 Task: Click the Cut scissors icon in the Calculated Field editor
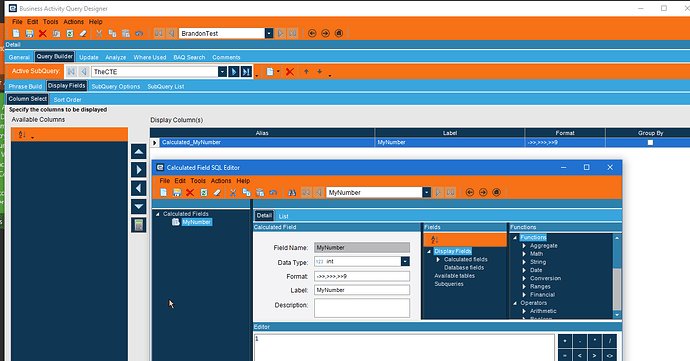point(233,192)
